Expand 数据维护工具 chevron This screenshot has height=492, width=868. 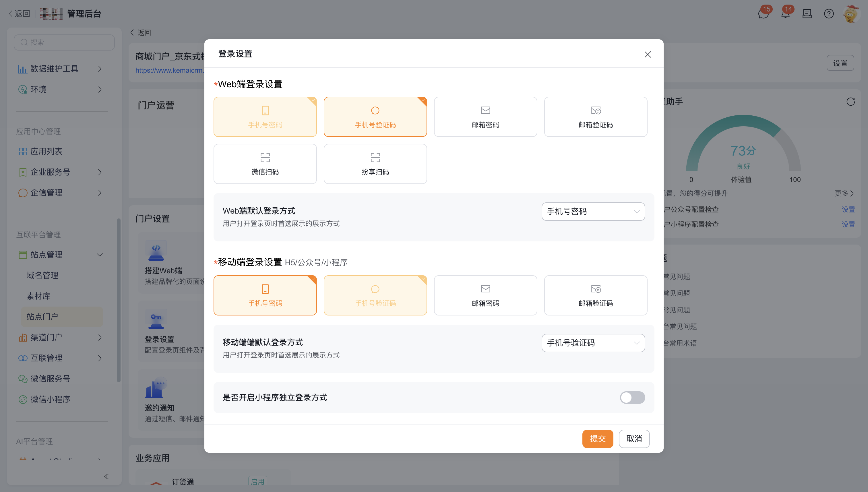100,69
